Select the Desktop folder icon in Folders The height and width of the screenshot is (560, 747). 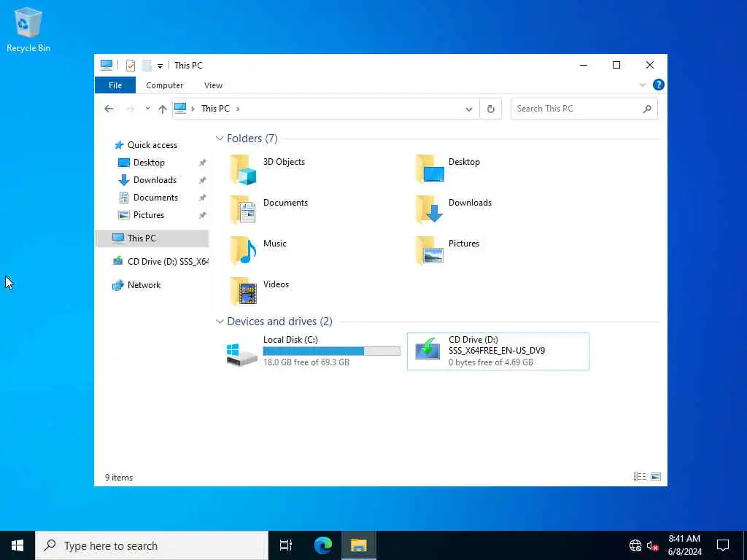(429, 168)
